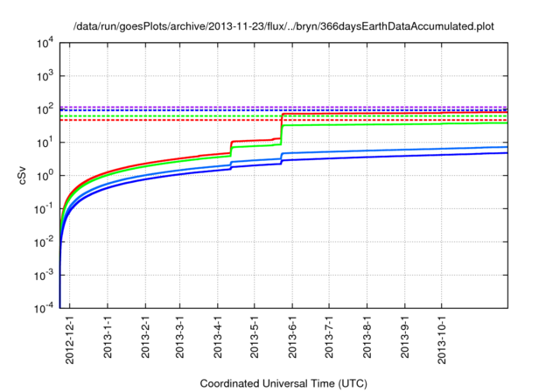Click the y-axis label '10^4'
This screenshot has height=392, width=560.
(x=45, y=43)
